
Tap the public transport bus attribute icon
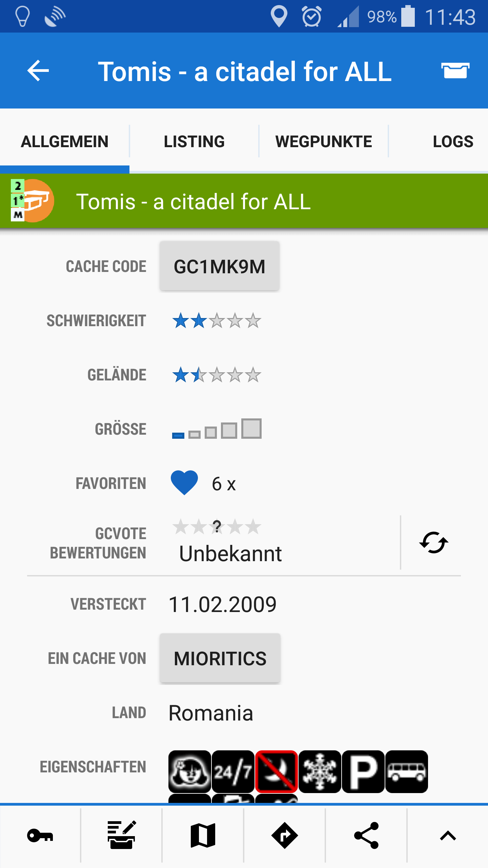click(x=407, y=772)
